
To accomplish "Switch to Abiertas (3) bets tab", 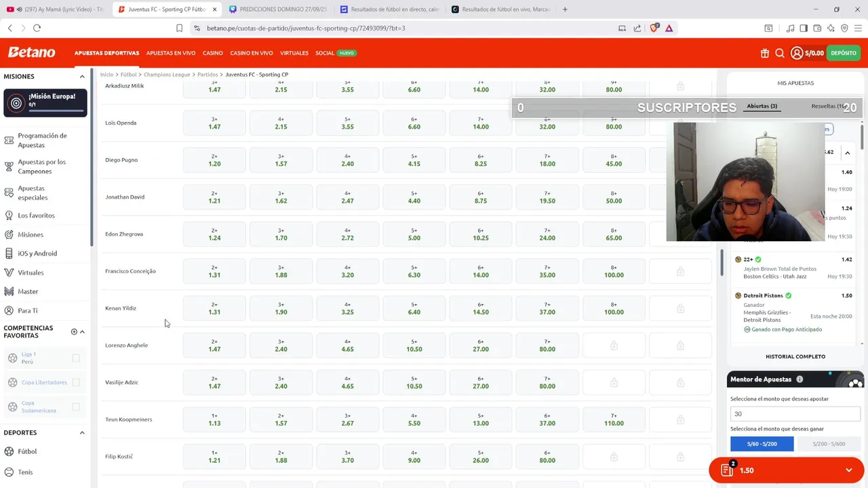I will (762, 106).
